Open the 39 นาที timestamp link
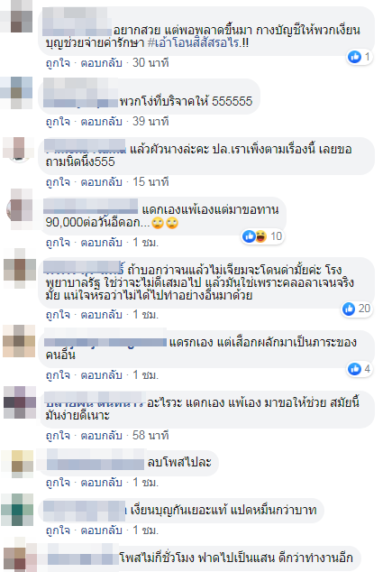Viewport: 392px width, 572px height. (x=150, y=122)
